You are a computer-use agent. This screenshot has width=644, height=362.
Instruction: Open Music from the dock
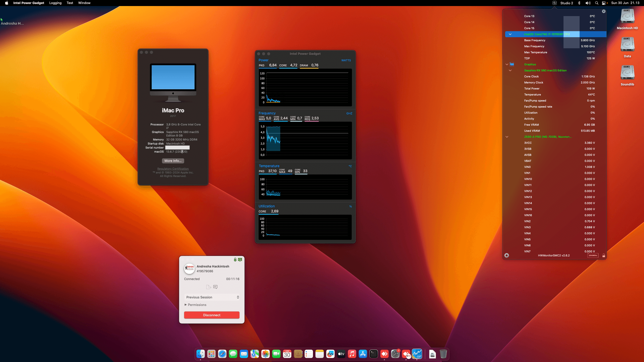[x=352, y=354]
